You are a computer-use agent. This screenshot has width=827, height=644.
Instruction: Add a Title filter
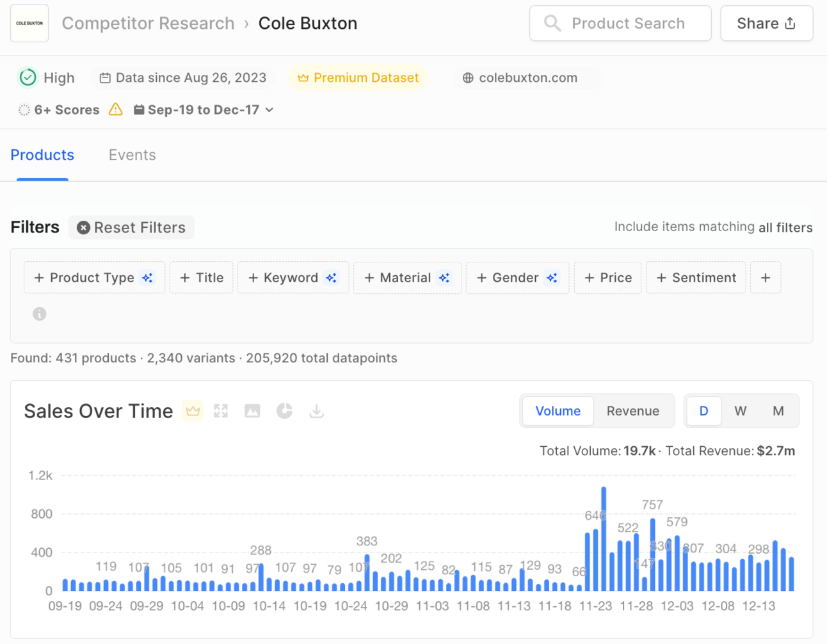click(202, 278)
